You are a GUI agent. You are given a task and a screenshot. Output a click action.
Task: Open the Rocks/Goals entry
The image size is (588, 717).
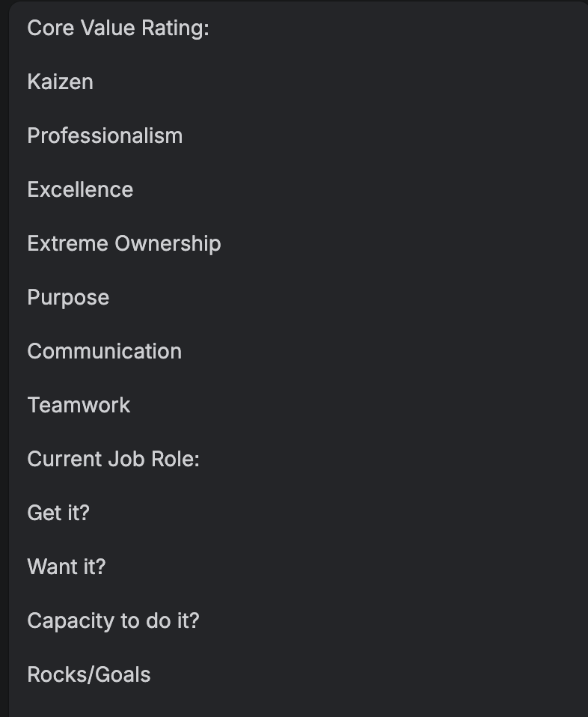click(x=89, y=675)
